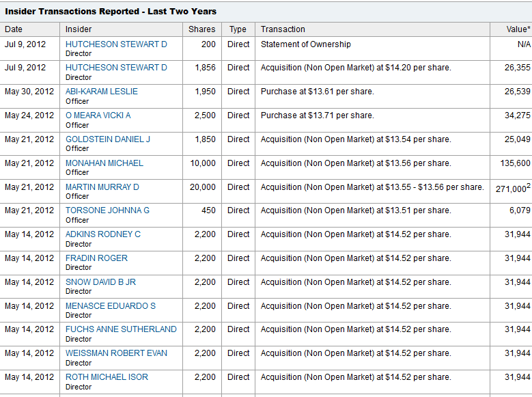Select the $13.51 per share acquisition text
This screenshot has width=532, height=397.
(x=356, y=210)
